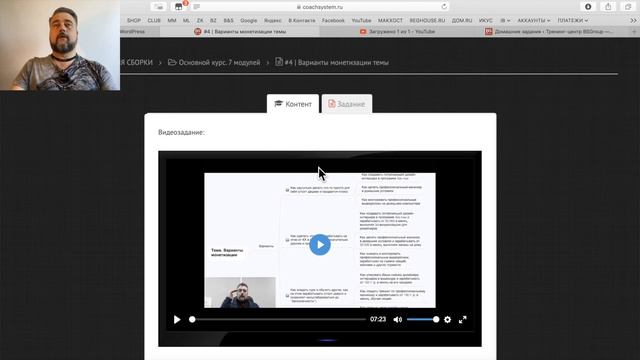Adjust the blue volume slider
Screen dimensions: 640x360
[423, 320]
